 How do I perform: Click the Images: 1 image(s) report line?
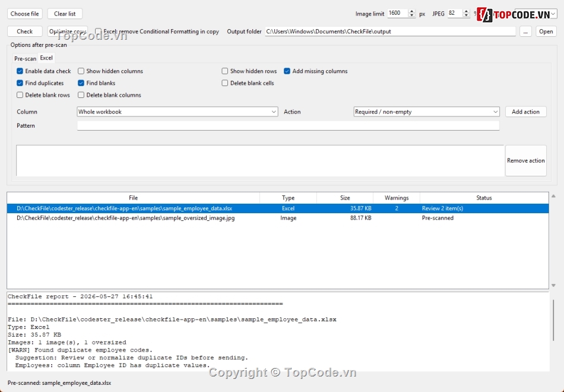67,342
